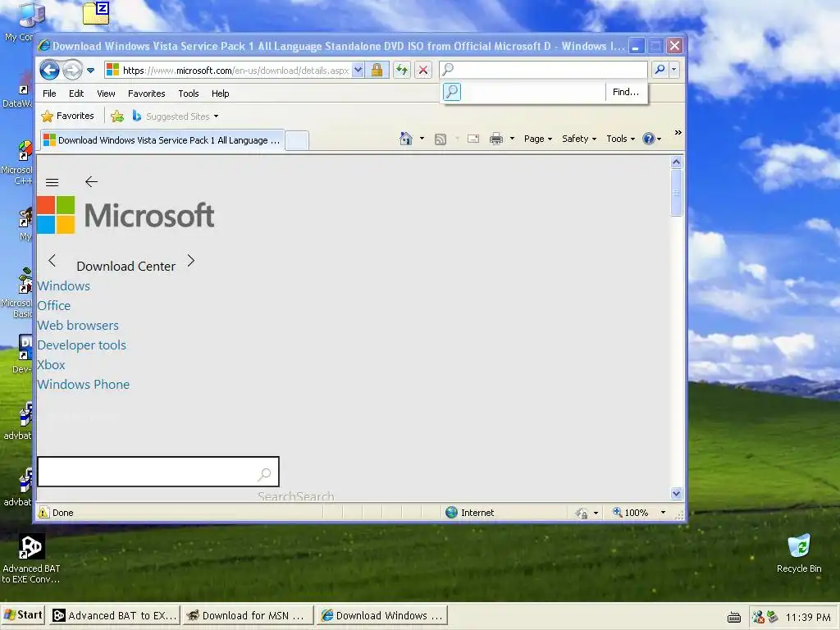
Task: Expand command bar overflow chevron
Action: pyautogui.click(x=678, y=132)
